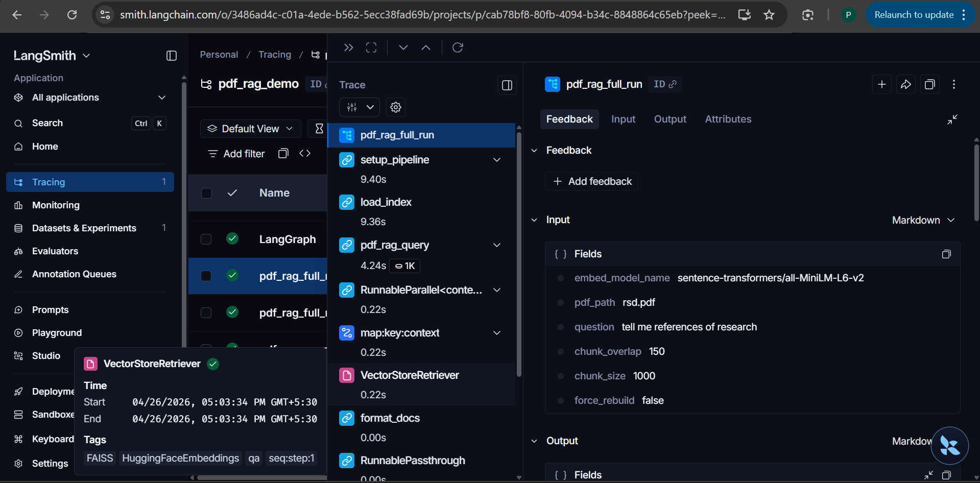Click Add feedback button

pos(592,181)
